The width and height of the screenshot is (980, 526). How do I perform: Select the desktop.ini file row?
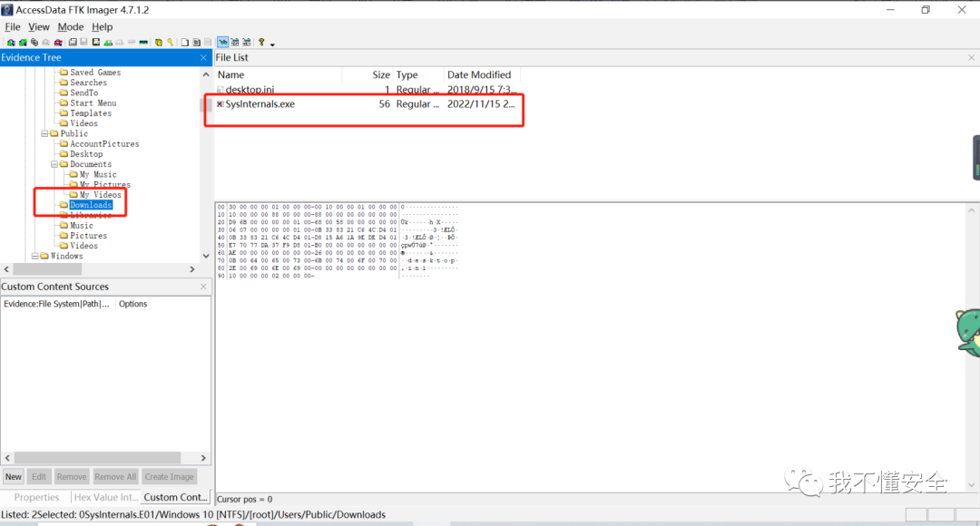click(x=367, y=90)
